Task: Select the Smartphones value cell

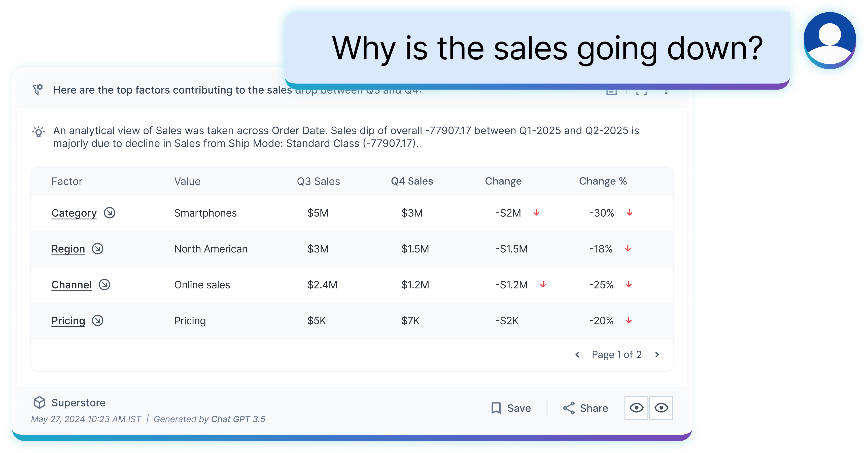Action: 205,213
